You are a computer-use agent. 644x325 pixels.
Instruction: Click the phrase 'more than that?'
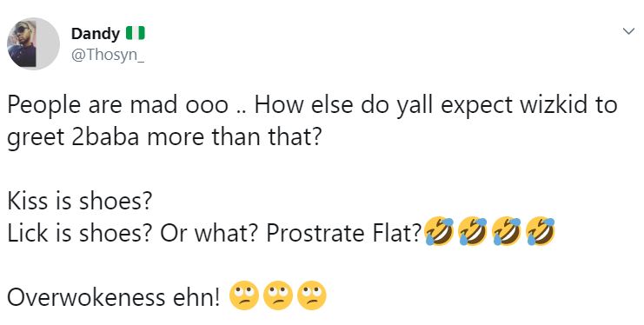click(x=233, y=136)
